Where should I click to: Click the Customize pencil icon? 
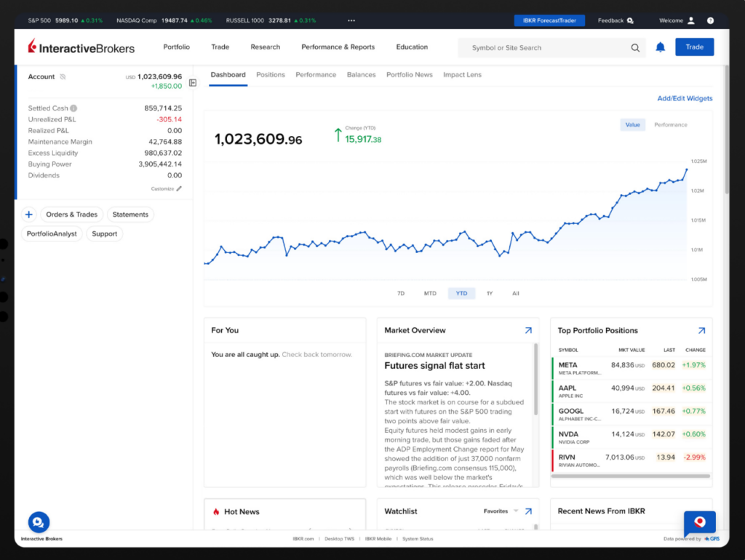coord(179,188)
